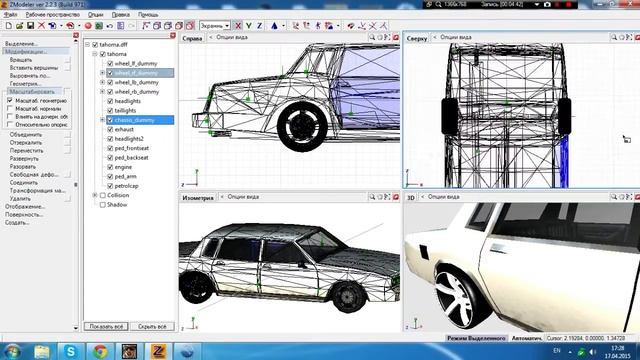Click Скрыть всё button
The width and height of the screenshot is (640, 360).
152,327
